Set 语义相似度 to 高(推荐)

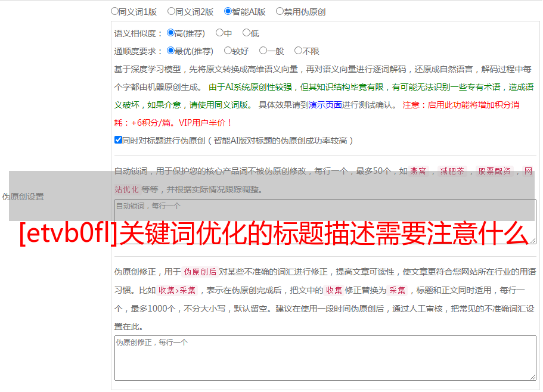click(170, 33)
